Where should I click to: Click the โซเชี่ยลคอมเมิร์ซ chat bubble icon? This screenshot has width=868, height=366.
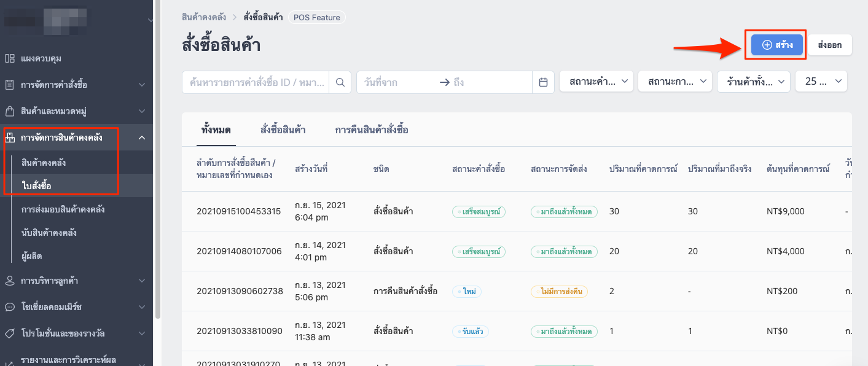coord(10,306)
